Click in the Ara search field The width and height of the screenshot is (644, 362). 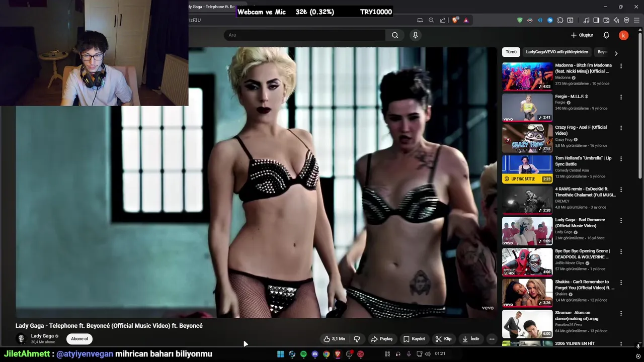305,35
